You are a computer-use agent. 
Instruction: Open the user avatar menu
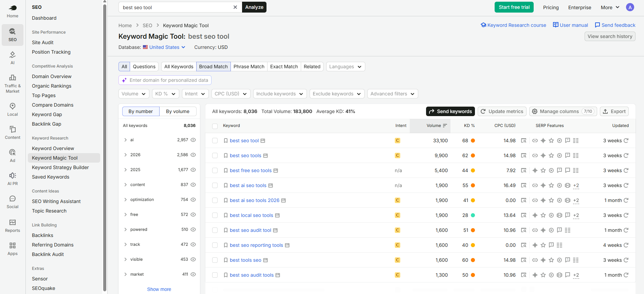[630, 7]
